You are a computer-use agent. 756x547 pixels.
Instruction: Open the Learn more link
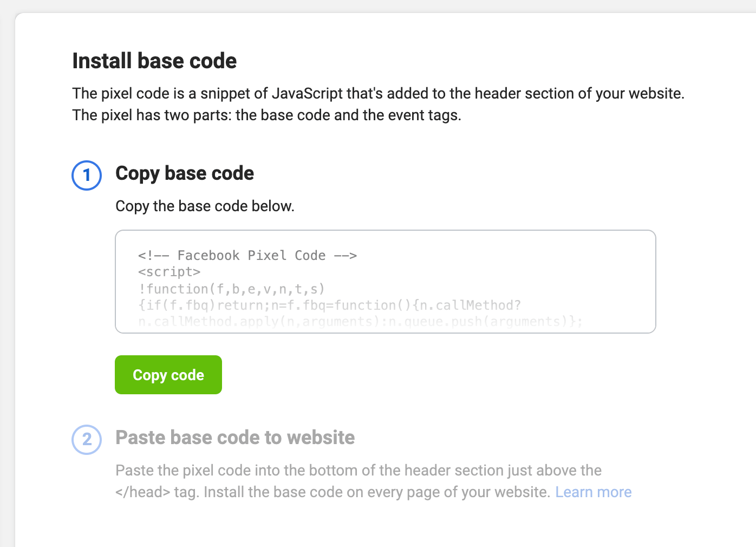594,492
